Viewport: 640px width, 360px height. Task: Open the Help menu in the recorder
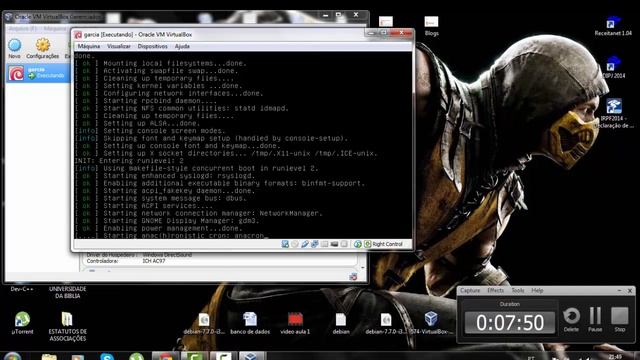537,291
